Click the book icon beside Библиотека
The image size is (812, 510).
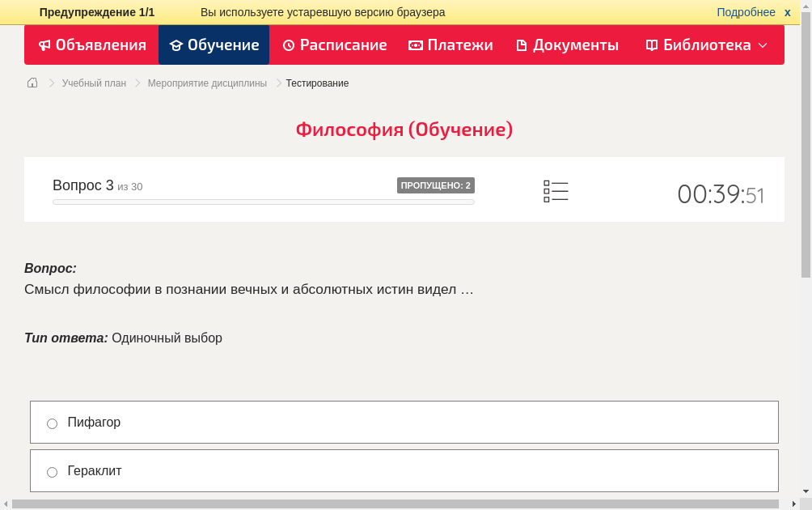652,45
